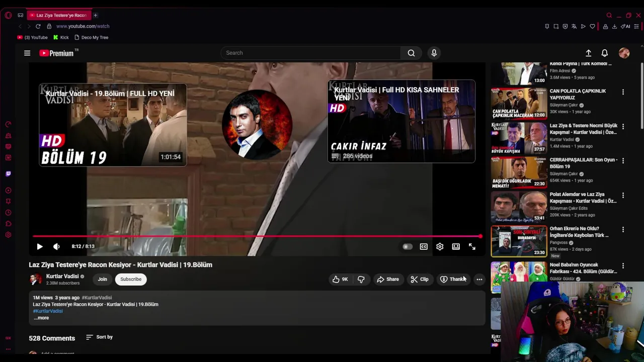Seek on the red video progress bar
The width and height of the screenshot is (644, 362).
257,236
